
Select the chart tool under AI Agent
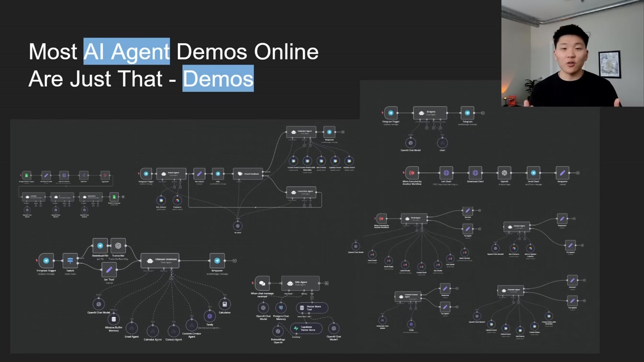442,142
